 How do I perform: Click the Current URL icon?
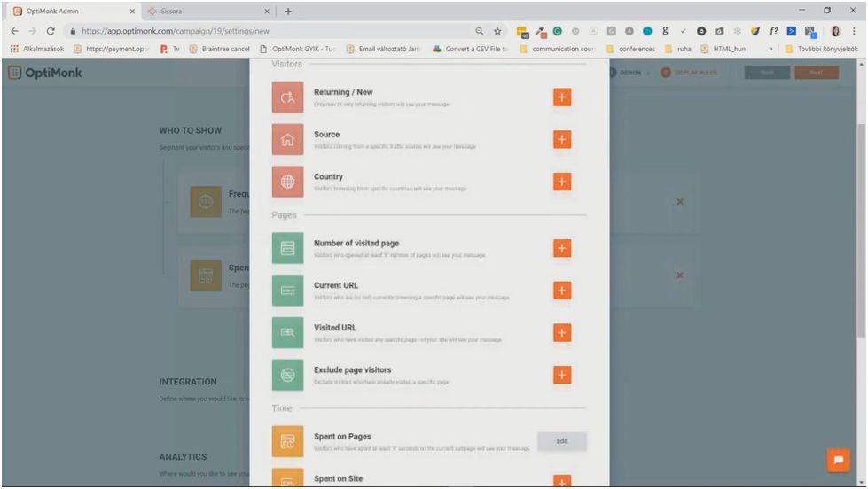[x=287, y=291]
